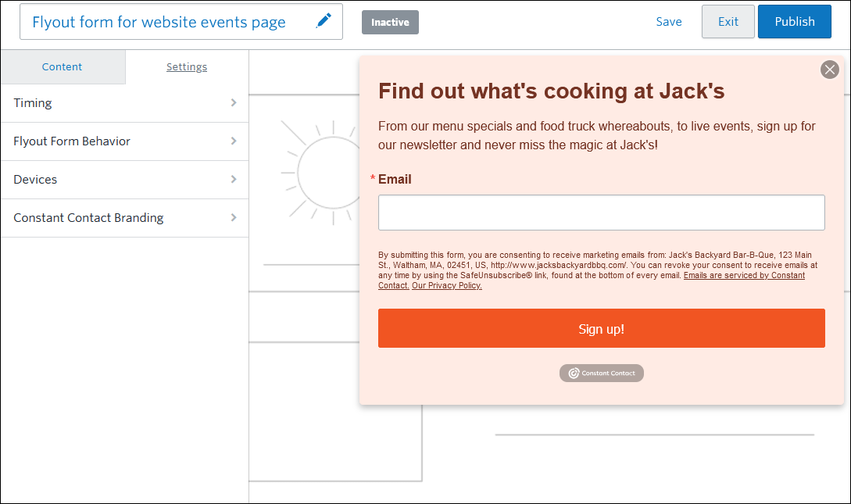Expand the Flyout Form Behavior chevron
This screenshot has height=504, width=851.
click(x=234, y=141)
